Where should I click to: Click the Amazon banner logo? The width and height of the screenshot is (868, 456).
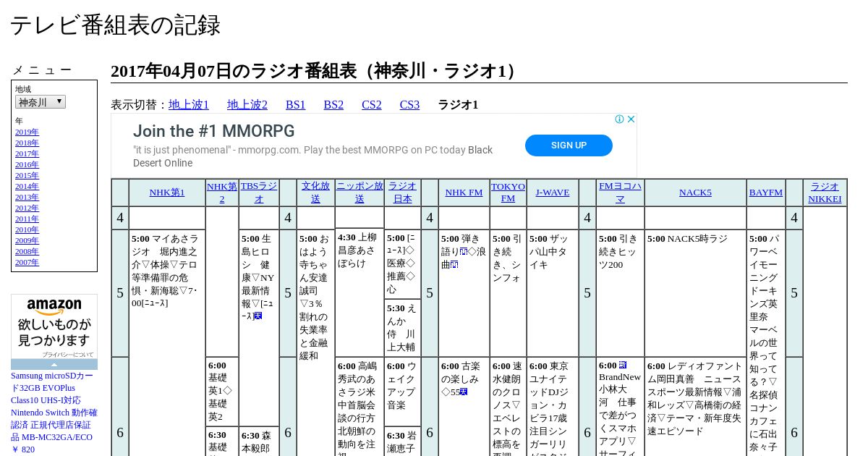point(54,307)
